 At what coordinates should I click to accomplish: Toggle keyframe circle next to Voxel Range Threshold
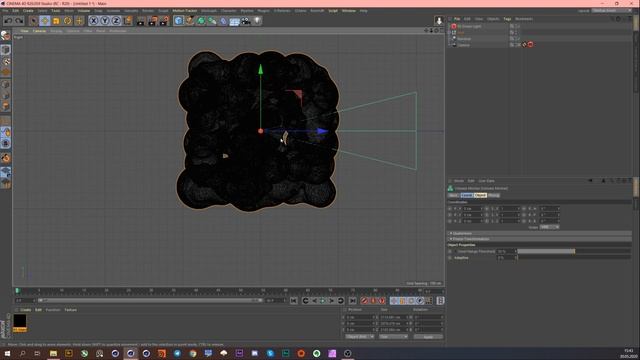pyautogui.click(x=450, y=251)
